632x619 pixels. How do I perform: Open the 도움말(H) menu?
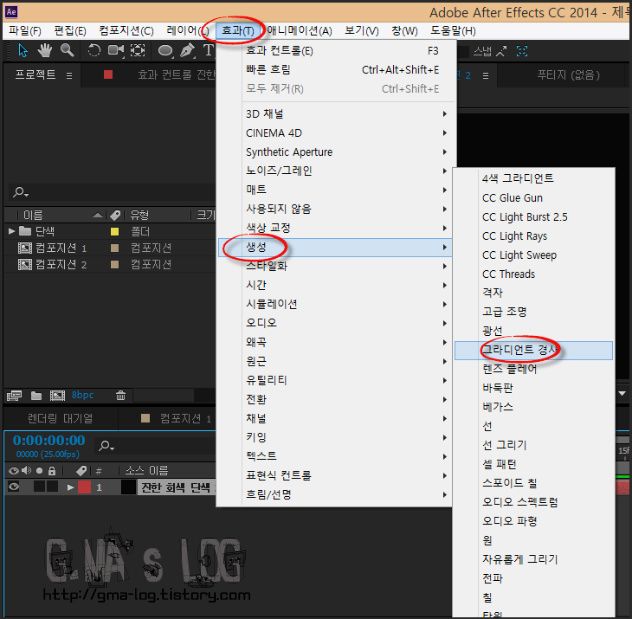pos(453,31)
